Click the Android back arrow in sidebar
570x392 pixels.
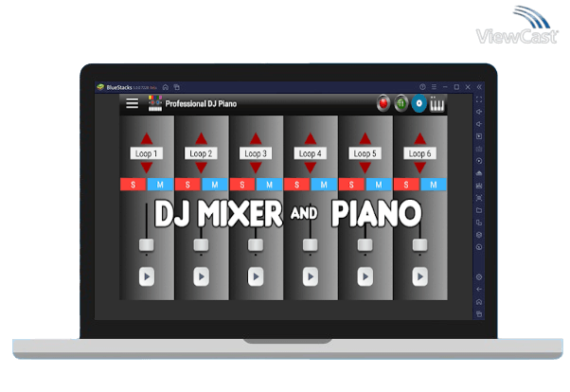tap(479, 290)
